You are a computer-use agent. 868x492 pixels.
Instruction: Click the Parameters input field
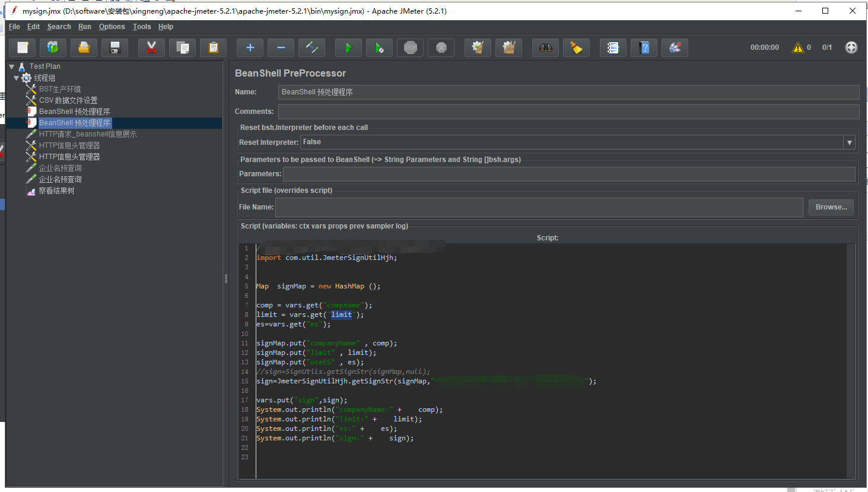[568, 174]
